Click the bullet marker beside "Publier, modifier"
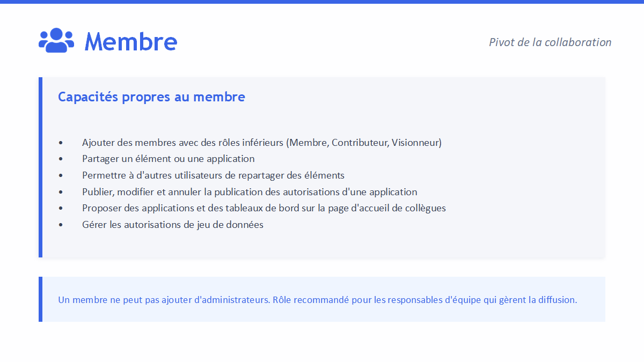 (61, 192)
